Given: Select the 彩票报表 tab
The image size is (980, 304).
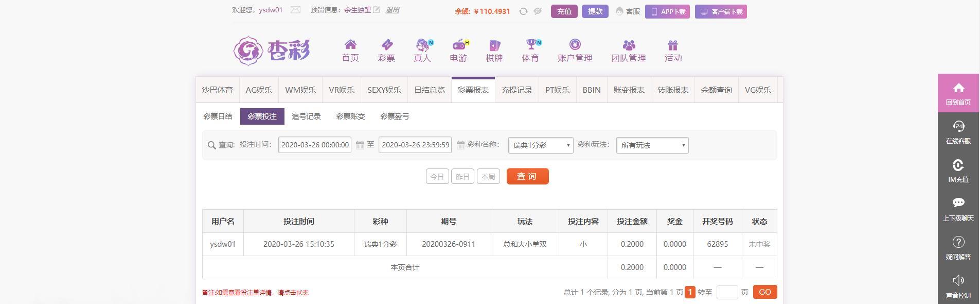Looking at the screenshot, I should click(x=473, y=90).
